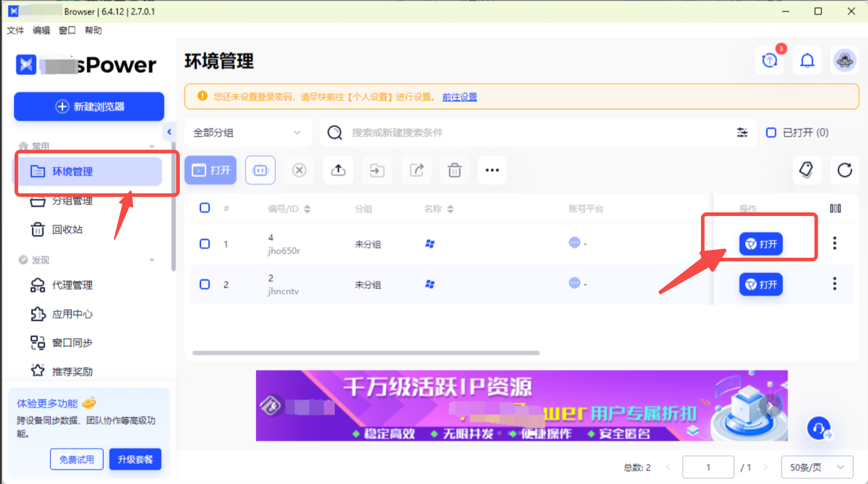This screenshot has width=868, height=484.
Task: Tick the select-all checkbox in table header
Action: (x=205, y=208)
